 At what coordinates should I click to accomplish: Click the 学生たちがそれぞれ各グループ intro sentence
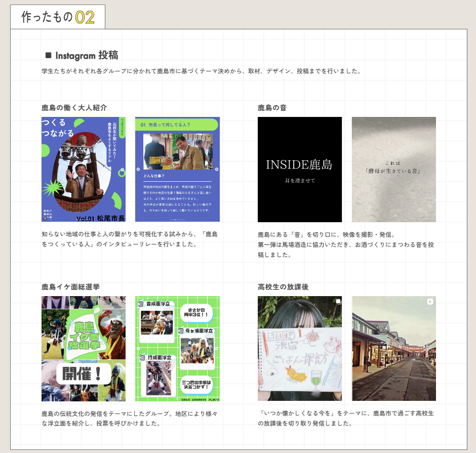click(x=202, y=71)
